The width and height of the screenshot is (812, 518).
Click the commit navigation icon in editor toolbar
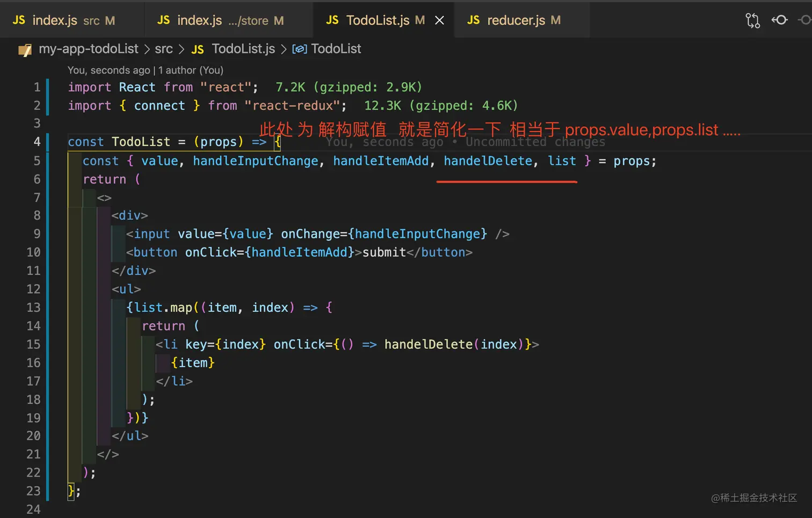tap(779, 20)
